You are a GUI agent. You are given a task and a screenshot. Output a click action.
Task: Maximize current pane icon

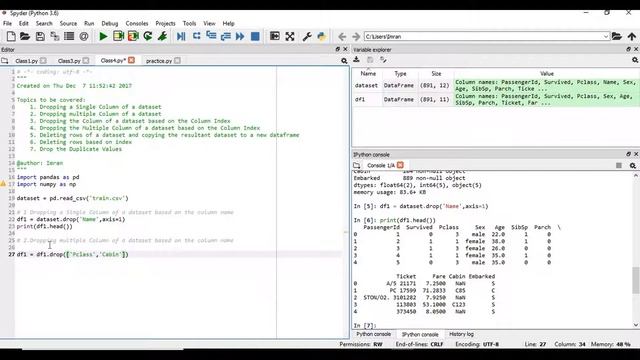pos(275,36)
